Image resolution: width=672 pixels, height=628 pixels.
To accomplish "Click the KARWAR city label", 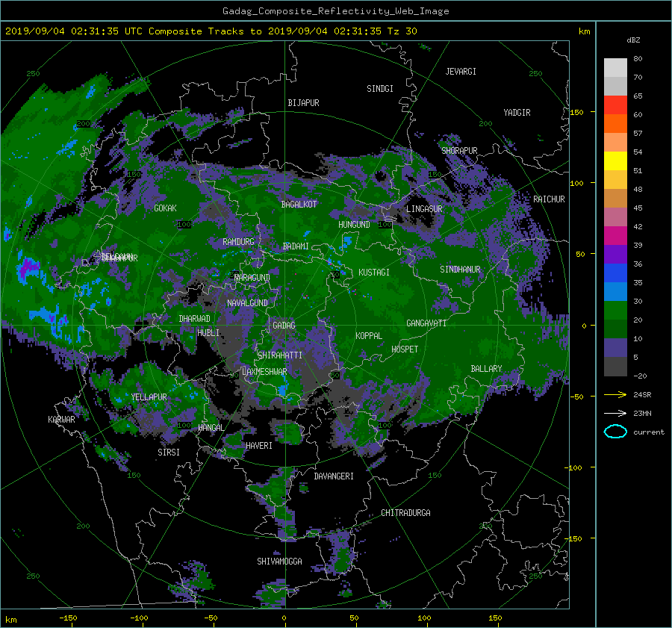I will click(x=61, y=420).
